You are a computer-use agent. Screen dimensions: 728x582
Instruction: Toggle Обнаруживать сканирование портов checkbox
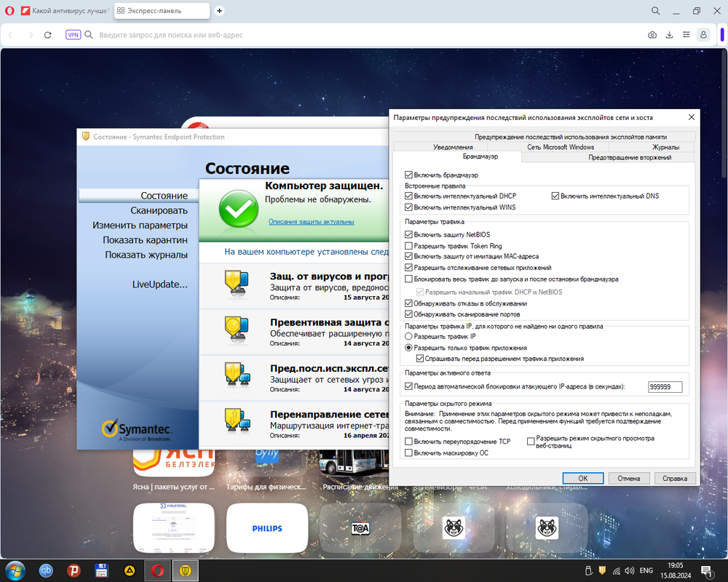tap(408, 314)
